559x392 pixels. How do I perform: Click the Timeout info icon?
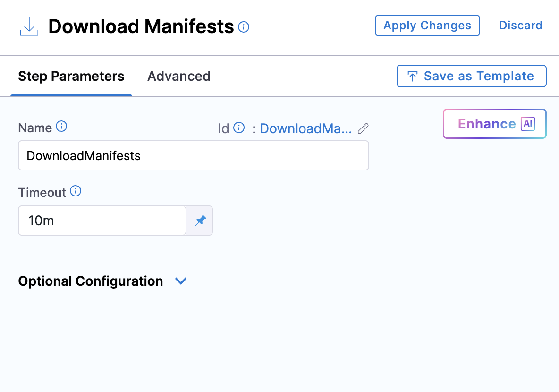[x=76, y=191]
